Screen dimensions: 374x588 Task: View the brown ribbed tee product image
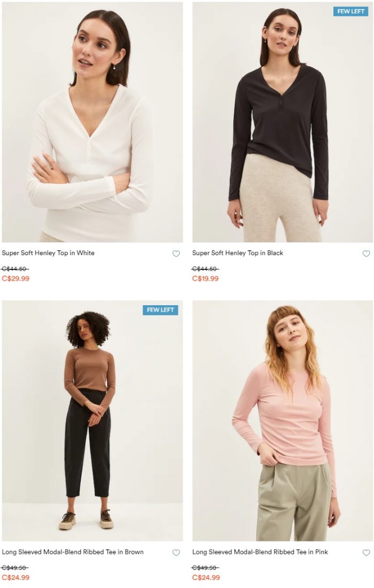pyautogui.click(x=92, y=421)
